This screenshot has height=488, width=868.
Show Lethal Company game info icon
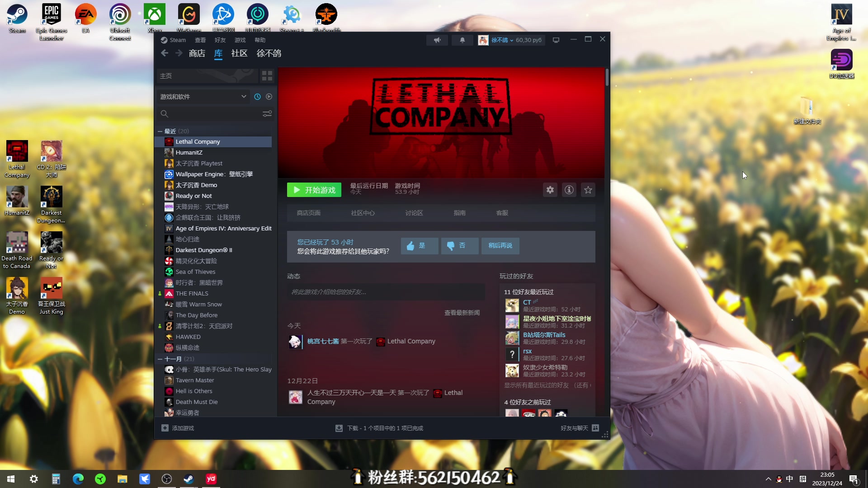click(x=569, y=190)
